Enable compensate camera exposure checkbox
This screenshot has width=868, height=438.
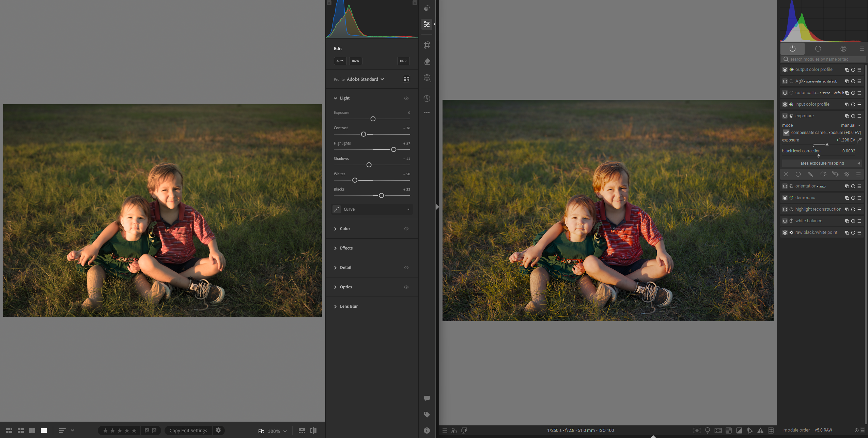[x=786, y=133]
